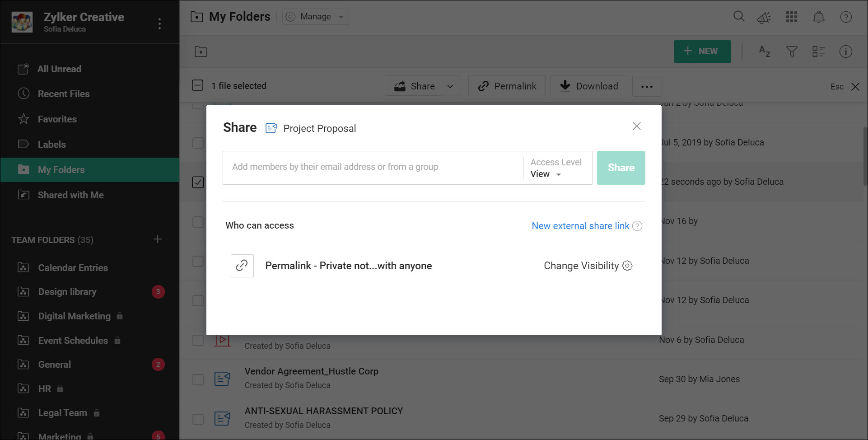The image size is (868, 440).
Task: Open the announcements megaphone icon
Action: (x=764, y=17)
